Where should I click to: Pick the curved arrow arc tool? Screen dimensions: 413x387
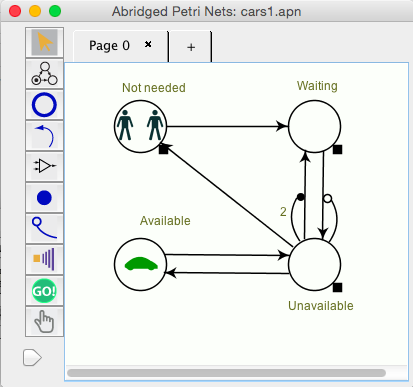[x=44, y=136]
